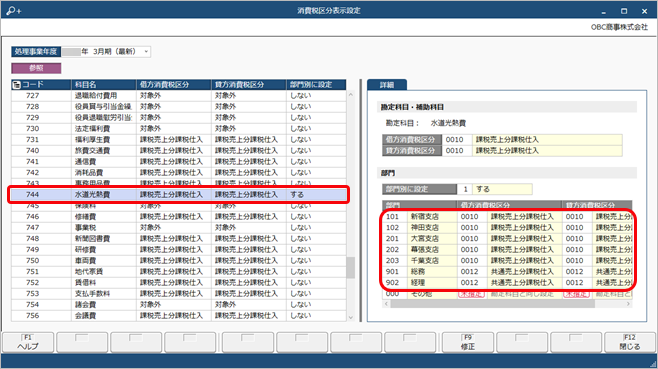Select row 750 車両費
658x369 pixels.
point(179,260)
